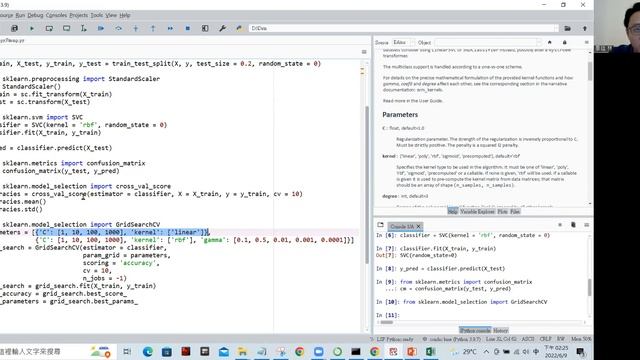The width and height of the screenshot is (640, 360).
Task: Expand the Help source dropdown set to Editor
Action: click(404, 42)
